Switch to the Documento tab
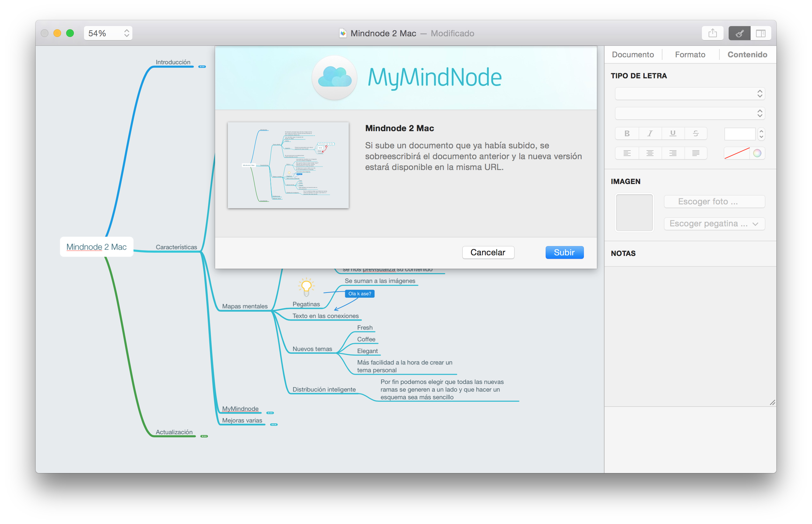Viewport: 812px width, 524px height. tap(633, 54)
